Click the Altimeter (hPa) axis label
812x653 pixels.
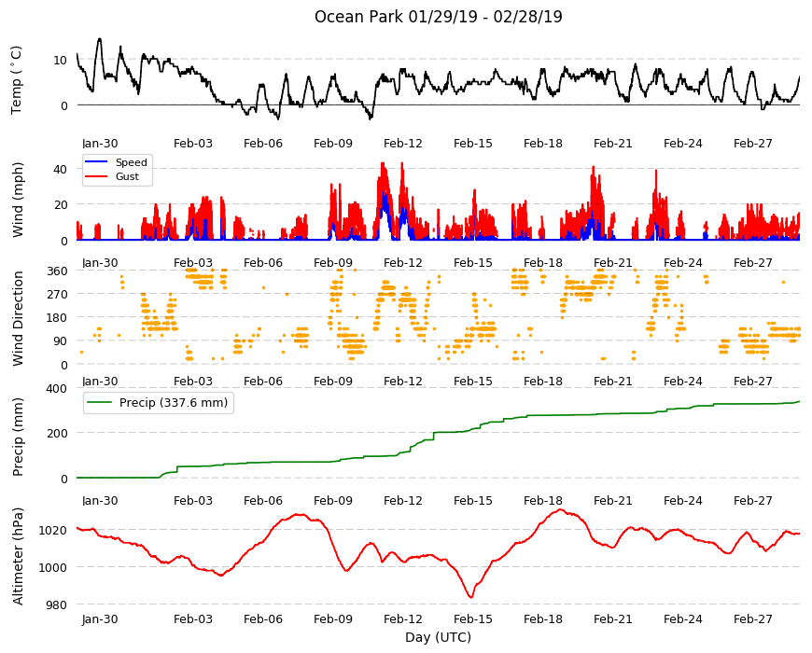pyautogui.click(x=18, y=556)
